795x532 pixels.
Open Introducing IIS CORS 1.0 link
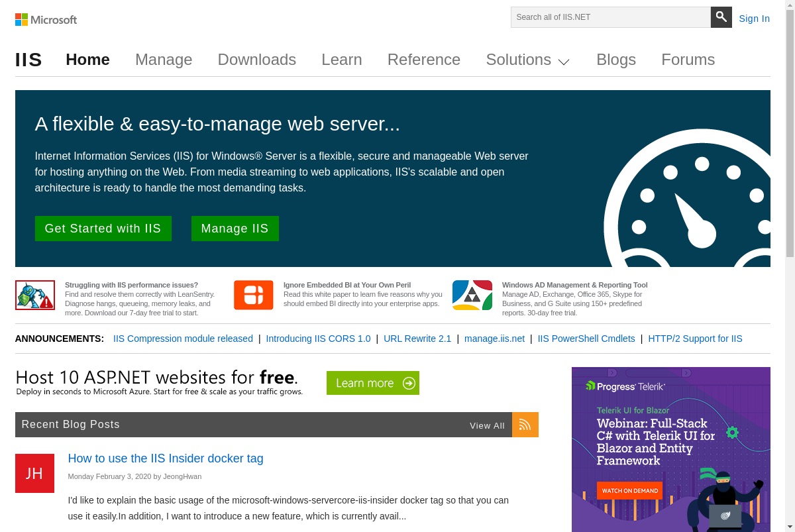coord(318,339)
